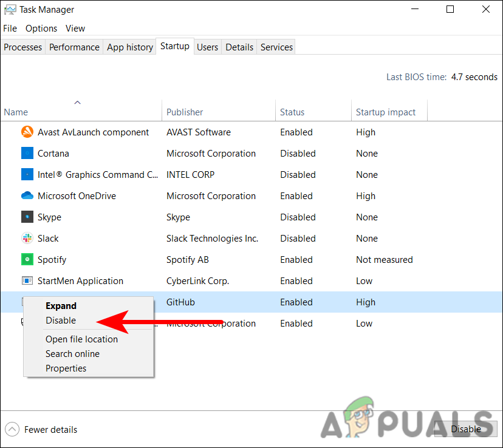Click the High impact cell in GitHub row
Image resolution: width=503 pixels, height=448 pixels.
point(366,302)
